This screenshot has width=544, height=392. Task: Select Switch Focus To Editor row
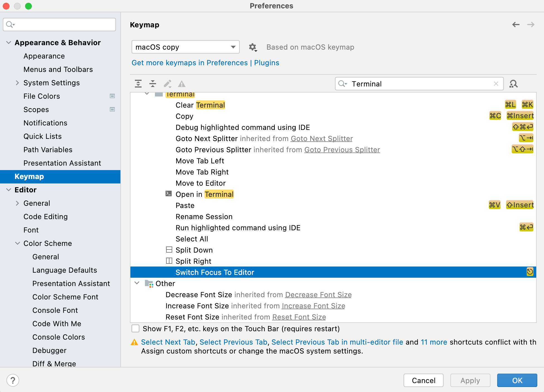[333, 272]
